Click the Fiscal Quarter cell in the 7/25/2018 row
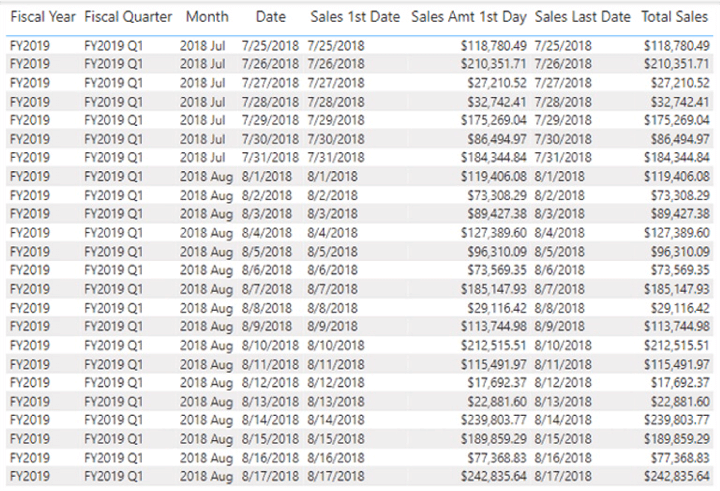The height and width of the screenshot is (491, 720). (x=115, y=47)
